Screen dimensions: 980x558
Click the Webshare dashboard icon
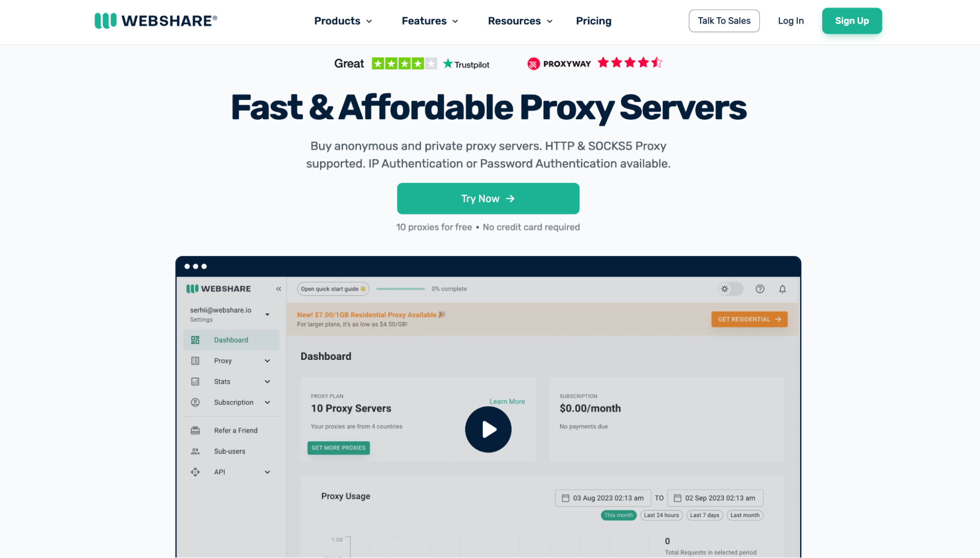[195, 340]
